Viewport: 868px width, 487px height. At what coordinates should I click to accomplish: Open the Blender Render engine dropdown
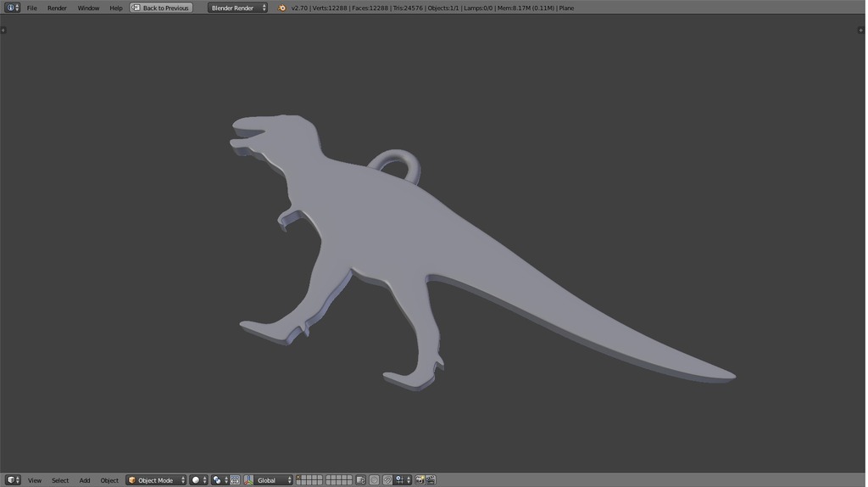pos(238,8)
